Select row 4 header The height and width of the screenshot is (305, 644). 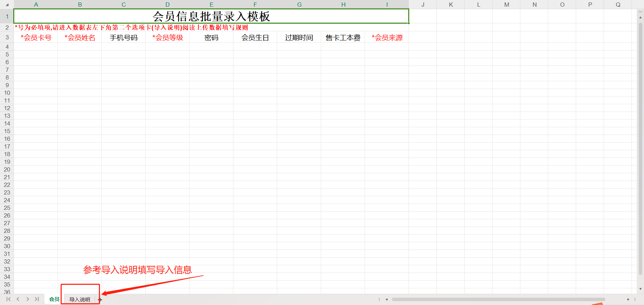coord(7,47)
